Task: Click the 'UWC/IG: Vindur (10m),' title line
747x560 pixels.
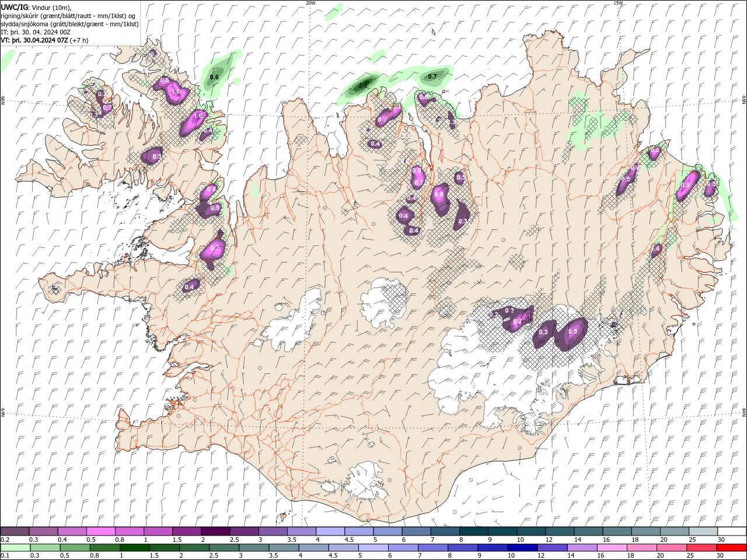Action: point(36,7)
